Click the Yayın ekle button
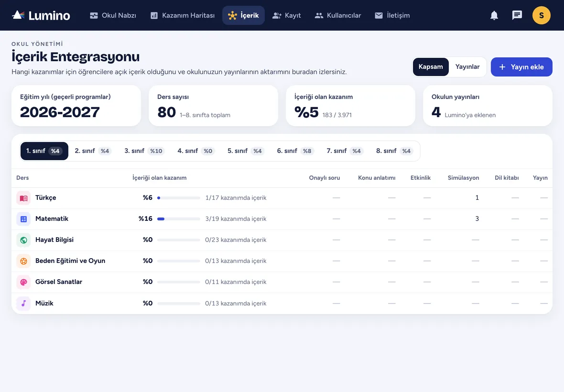564x392 pixels. (521, 67)
